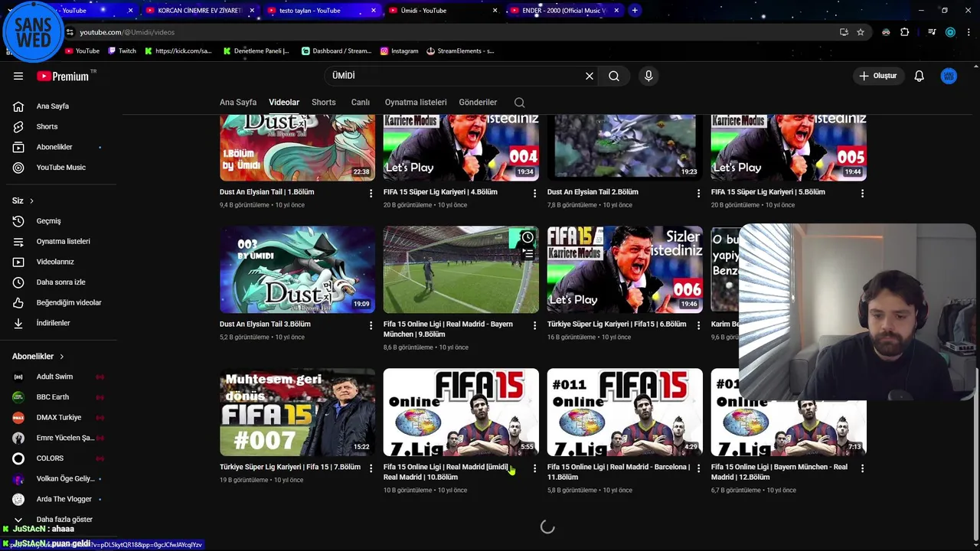Open options for Real Madrid - Barcelona 11.Bölüm
The width and height of the screenshot is (980, 551).
[x=698, y=468]
